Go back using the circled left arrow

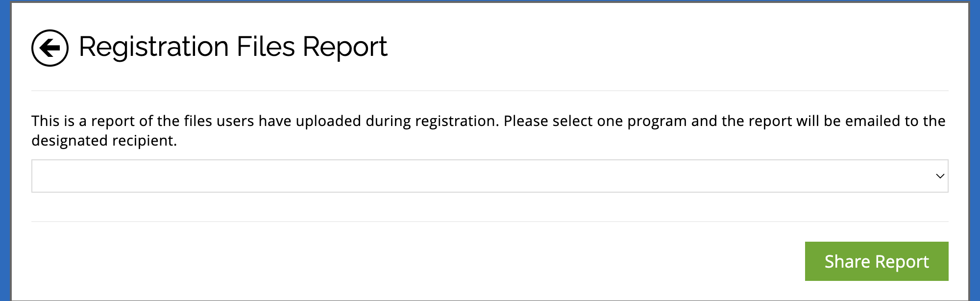point(50,48)
